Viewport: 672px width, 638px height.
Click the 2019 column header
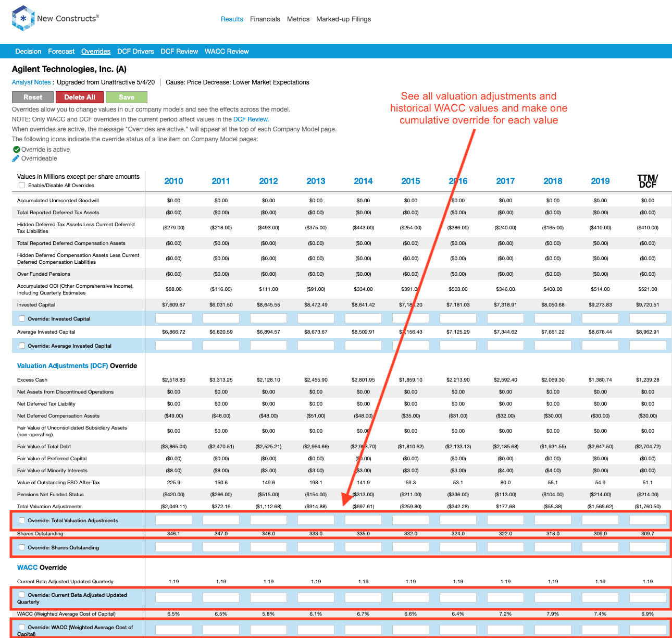(x=600, y=181)
